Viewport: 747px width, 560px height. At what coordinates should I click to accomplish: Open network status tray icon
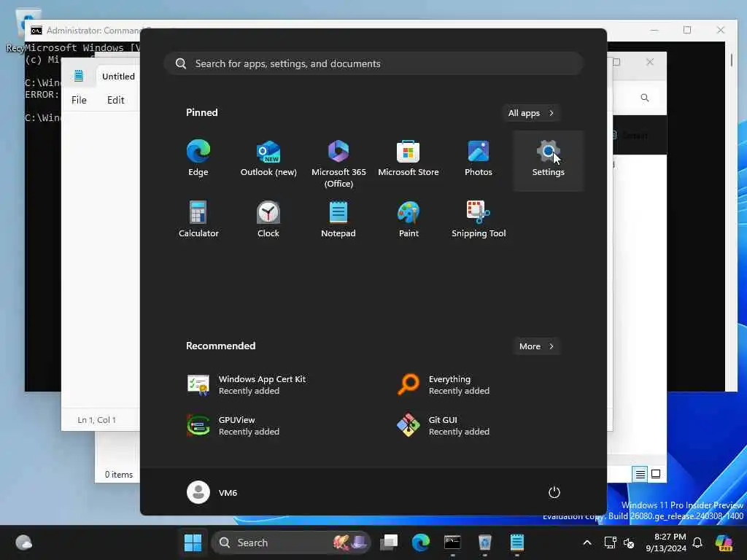tap(610, 542)
